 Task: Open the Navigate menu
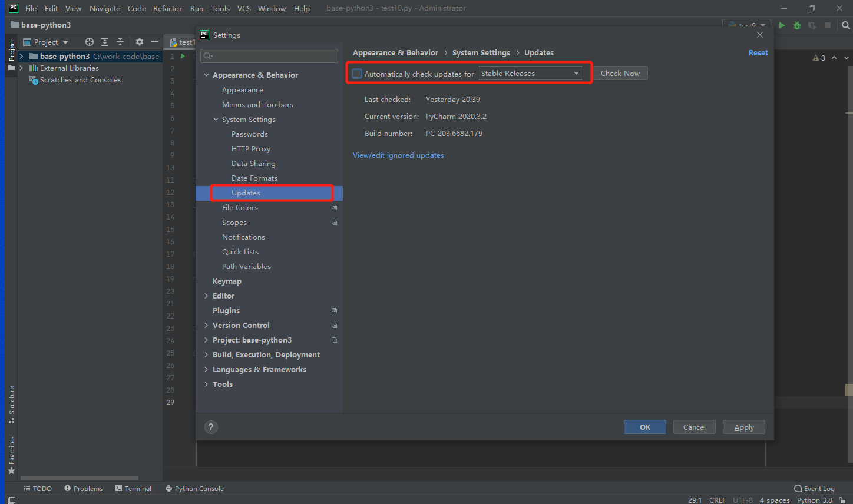coord(105,8)
